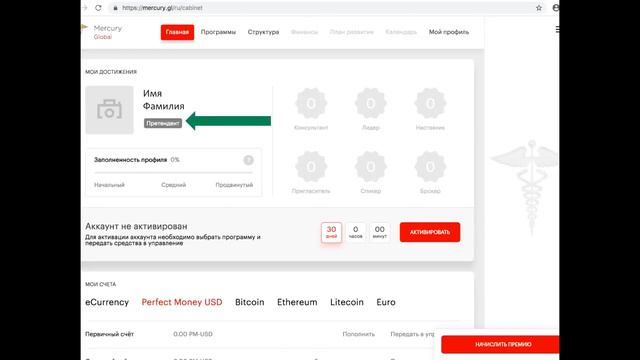Open the План развития menu item
The image size is (640, 360).
351,32
